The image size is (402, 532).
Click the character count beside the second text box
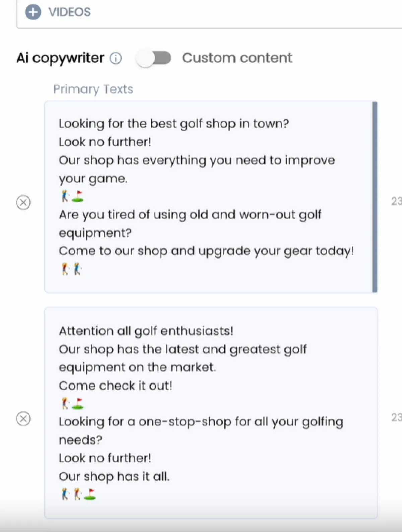396,417
